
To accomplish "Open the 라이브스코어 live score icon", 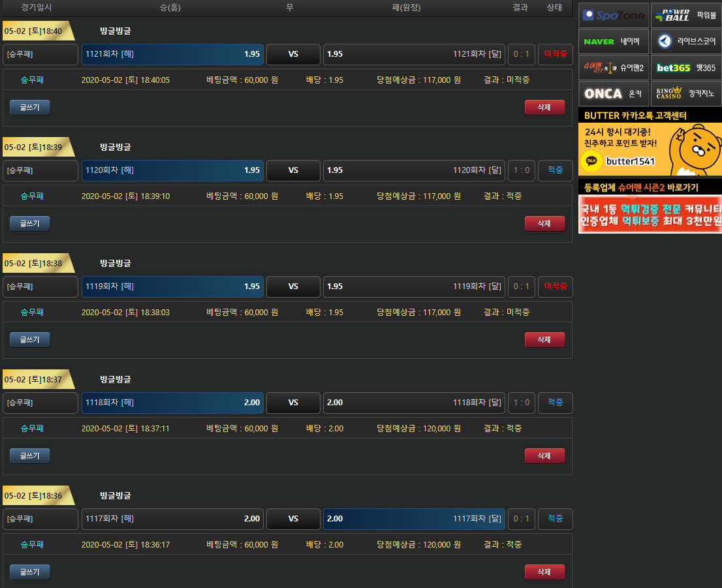I will 686,41.
